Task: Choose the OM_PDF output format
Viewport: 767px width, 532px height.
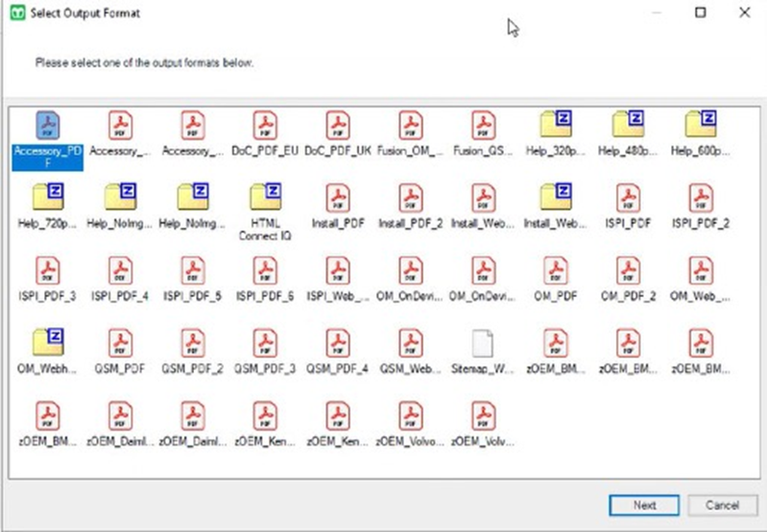Action: pos(555,278)
